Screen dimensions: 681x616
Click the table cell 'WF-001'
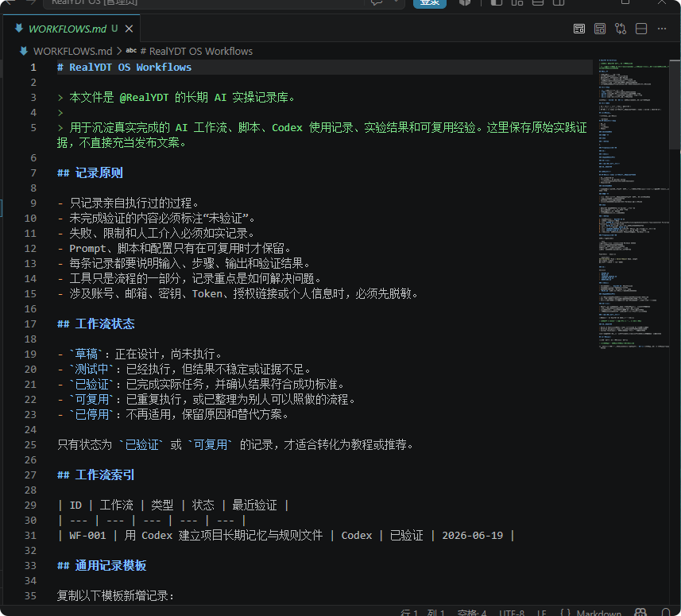tap(87, 535)
